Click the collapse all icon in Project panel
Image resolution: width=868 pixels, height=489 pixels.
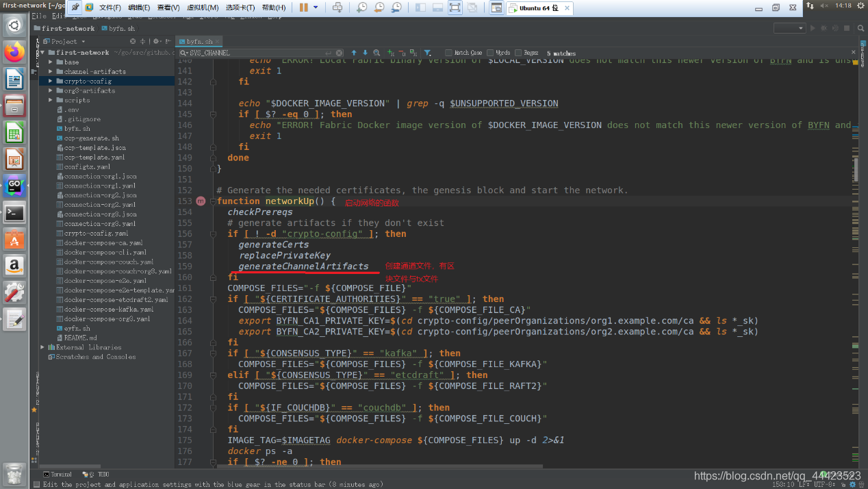click(x=142, y=41)
